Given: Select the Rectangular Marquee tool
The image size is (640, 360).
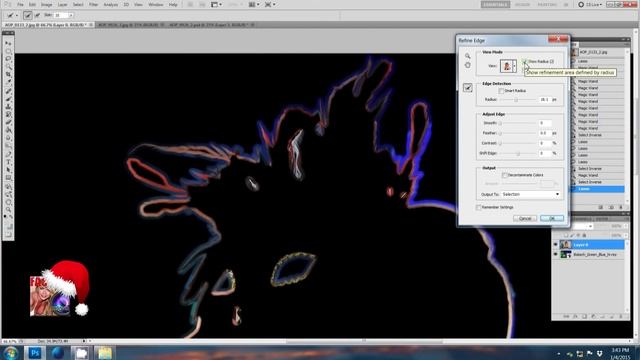Looking at the screenshot, I should click(x=8, y=51).
